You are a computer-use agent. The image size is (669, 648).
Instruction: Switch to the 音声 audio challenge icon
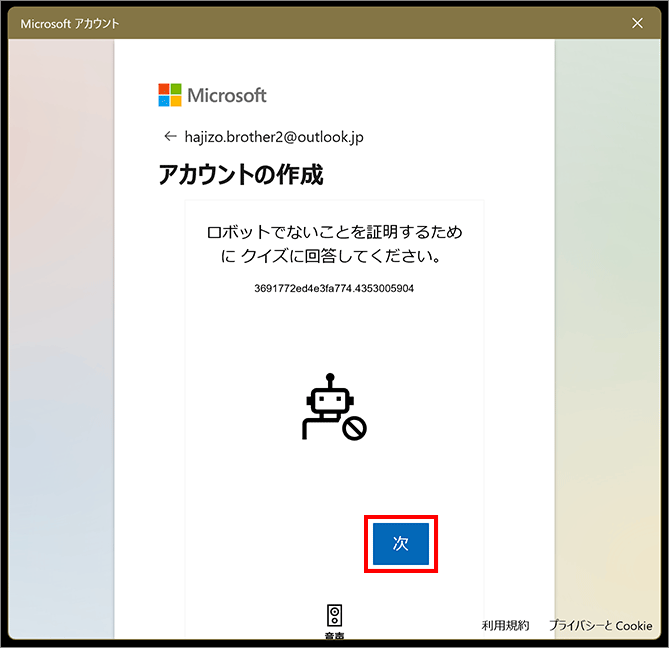coord(334,615)
